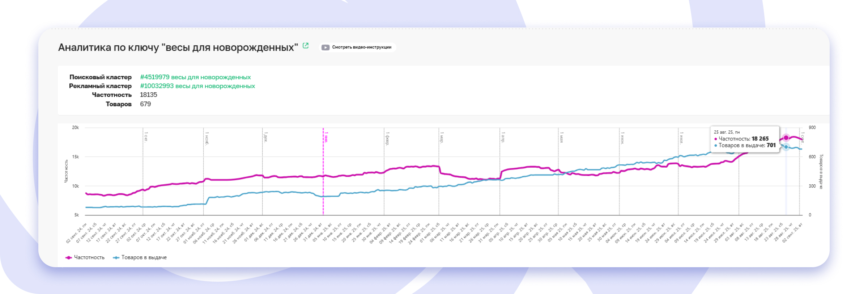868x294 pixels.
Task: Click the 1 июн. month marker
Action: click(x=622, y=138)
